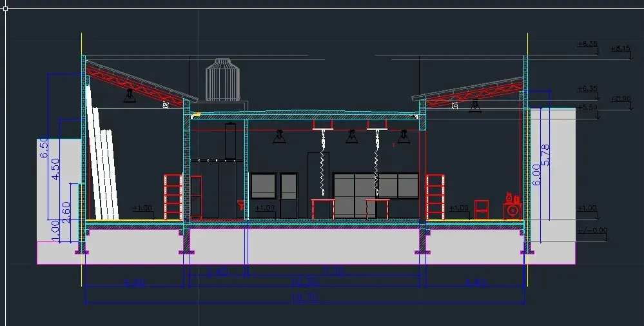Click the +5.90 elevation label
The width and height of the screenshot is (644, 326).
(x=620, y=99)
